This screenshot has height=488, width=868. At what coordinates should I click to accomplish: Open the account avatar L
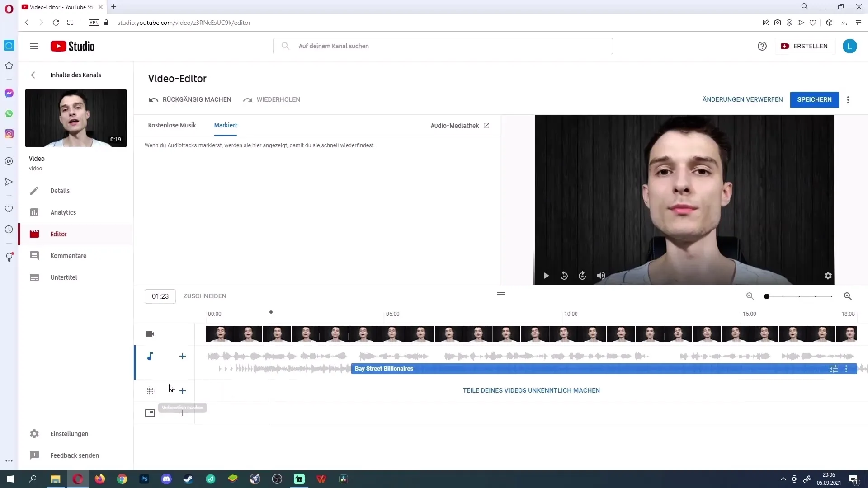pyautogui.click(x=849, y=46)
